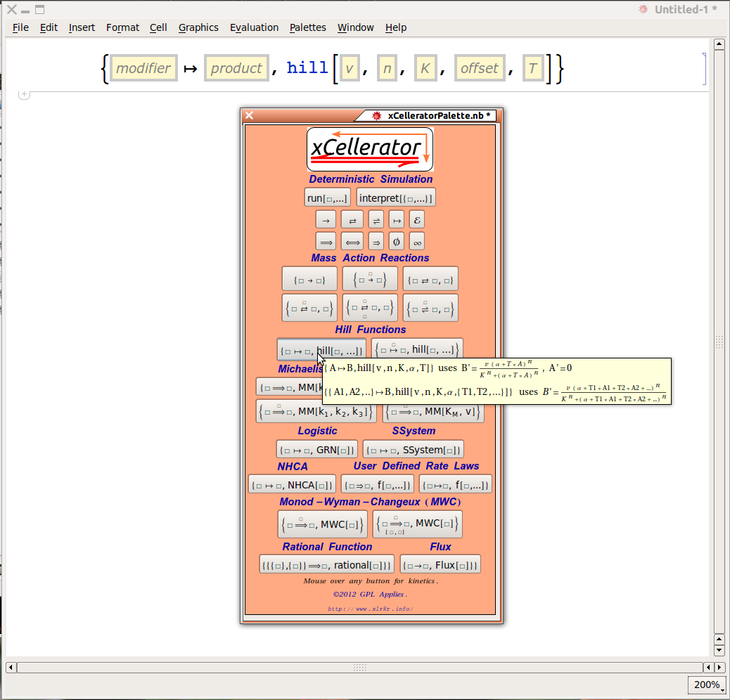730x700 pixels.
Task: Paste ⇄ template with one placeholder above
Action: pyautogui.click(x=309, y=308)
